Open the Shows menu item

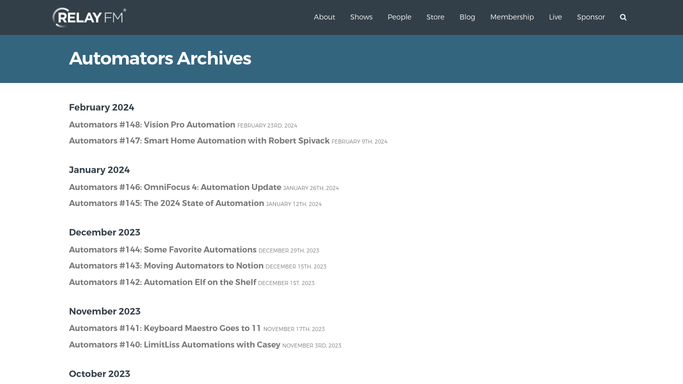pyautogui.click(x=361, y=17)
